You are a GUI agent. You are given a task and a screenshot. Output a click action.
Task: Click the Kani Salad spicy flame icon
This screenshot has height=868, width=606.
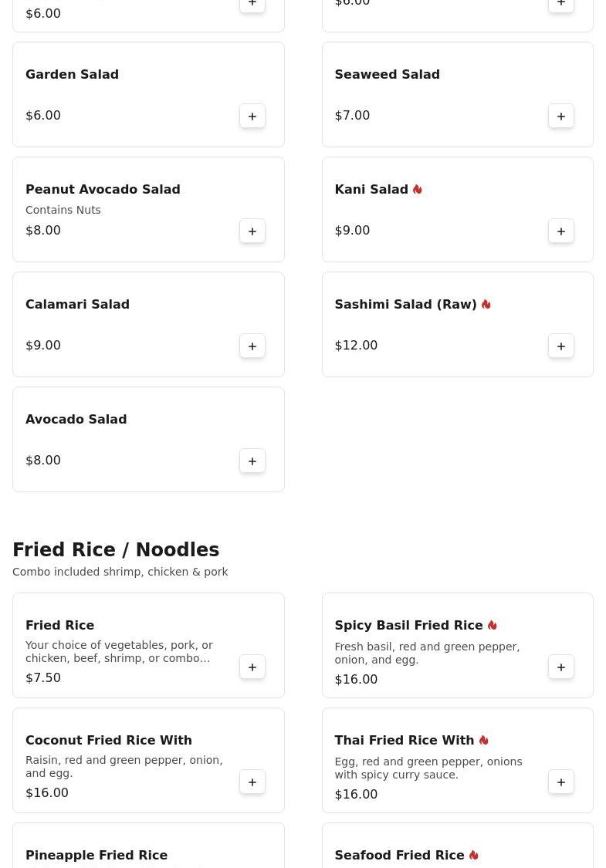[x=418, y=189]
